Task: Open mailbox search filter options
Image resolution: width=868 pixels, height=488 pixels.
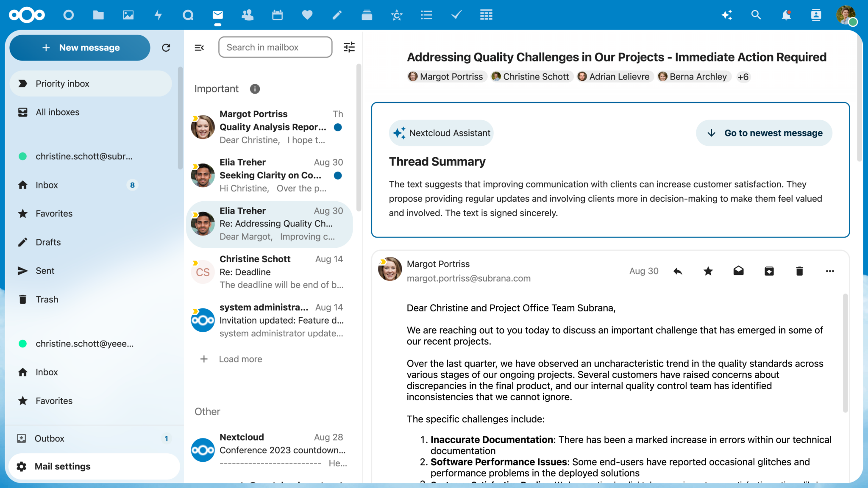Action: (x=349, y=47)
